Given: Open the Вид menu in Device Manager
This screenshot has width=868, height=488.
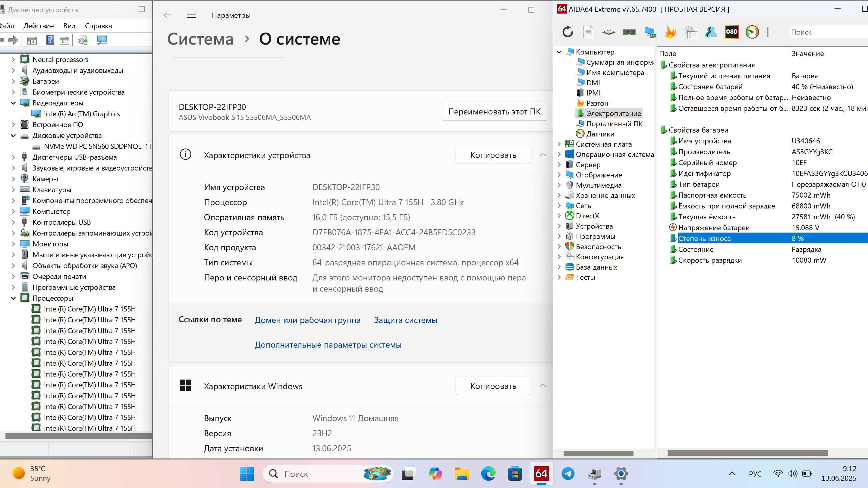Looking at the screenshot, I should 69,26.
